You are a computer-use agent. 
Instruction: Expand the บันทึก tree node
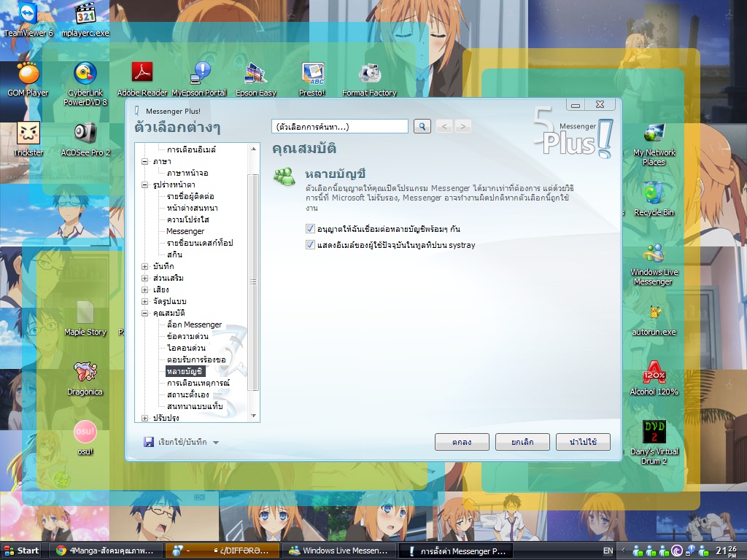(x=145, y=266)
